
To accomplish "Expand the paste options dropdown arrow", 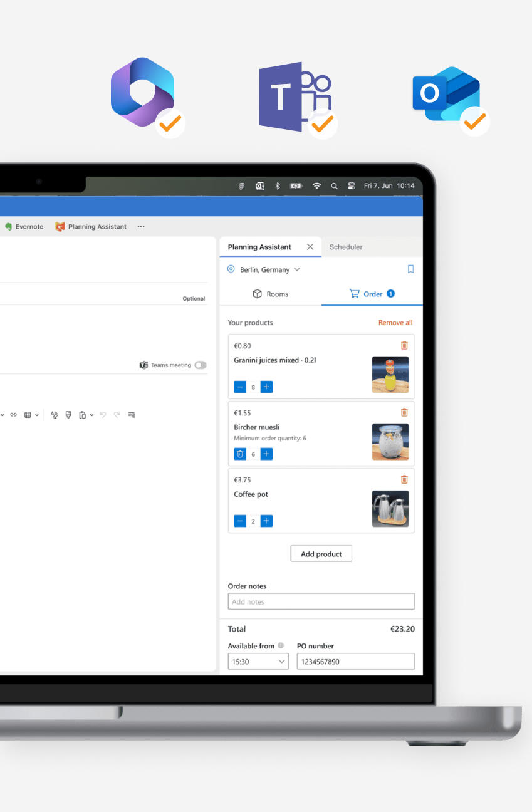I will [x=92, y=415].
